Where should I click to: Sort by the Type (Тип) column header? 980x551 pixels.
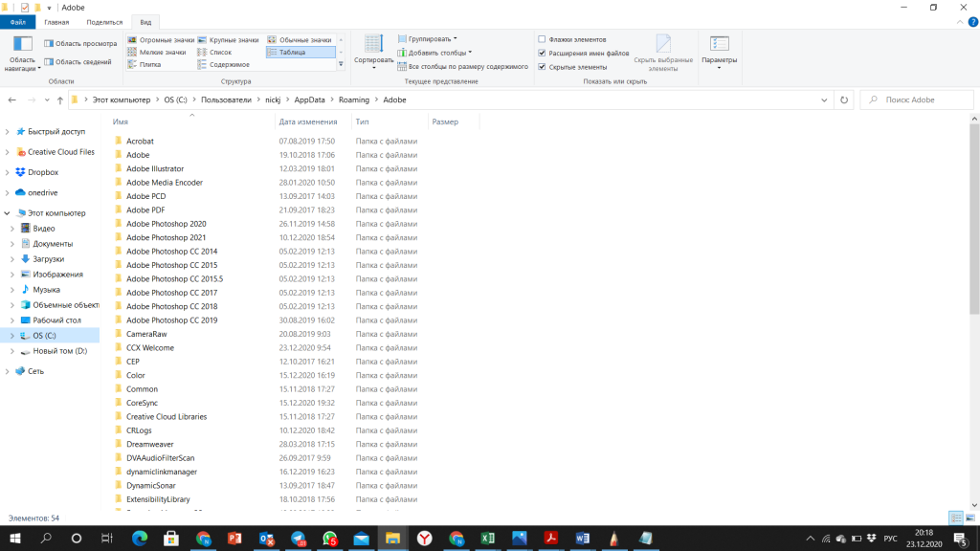(389, 121)
